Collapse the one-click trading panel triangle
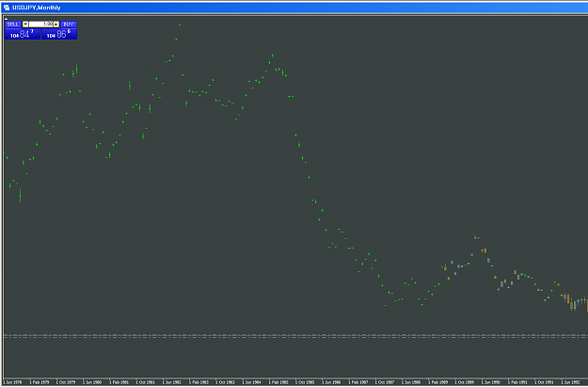 [x=6, y=19]
